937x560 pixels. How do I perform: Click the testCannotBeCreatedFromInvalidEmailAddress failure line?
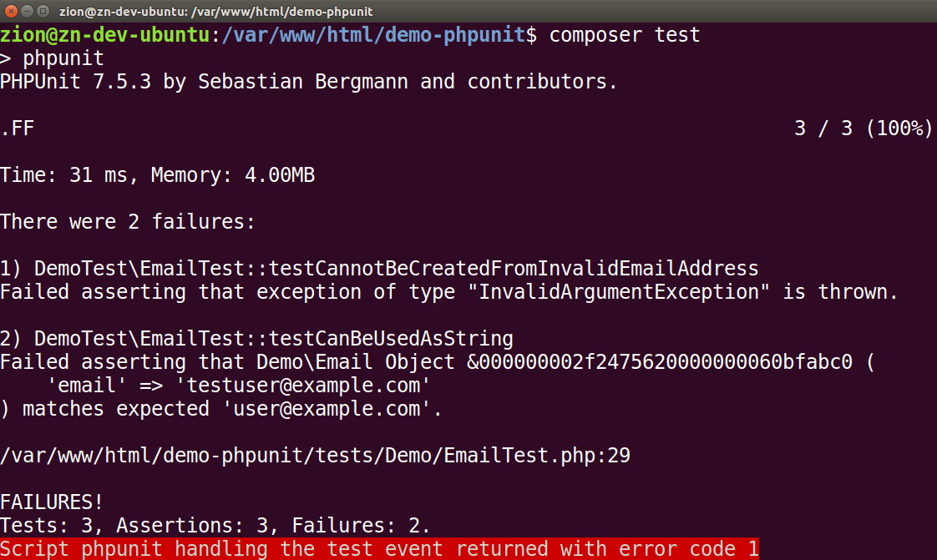click(x=379, y=269)
